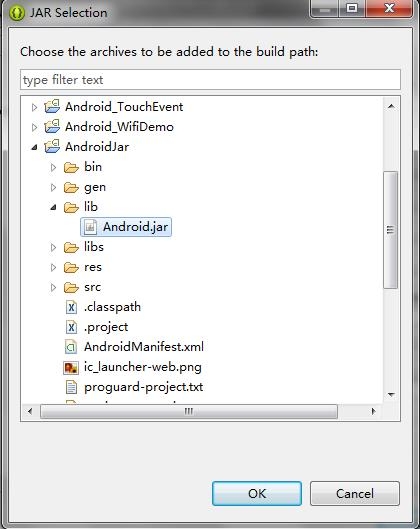Select the lib folder name
The image size is (420, 529).
tap(91, 207)
